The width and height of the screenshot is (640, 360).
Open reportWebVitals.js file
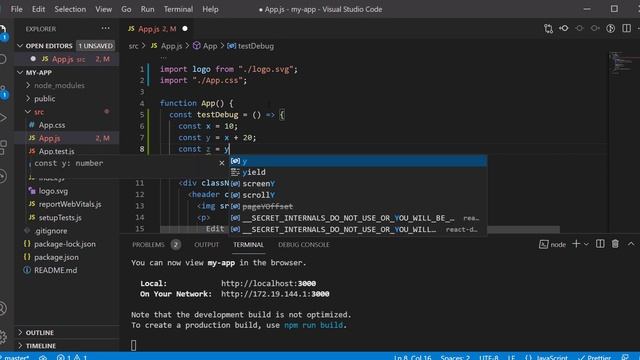[x=70, y=204]
